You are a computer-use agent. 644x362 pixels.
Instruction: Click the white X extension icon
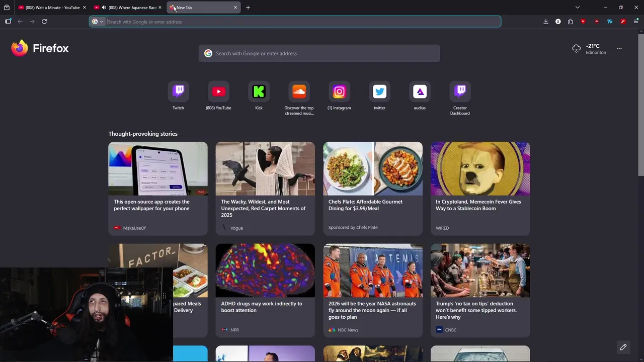point(558,22)
